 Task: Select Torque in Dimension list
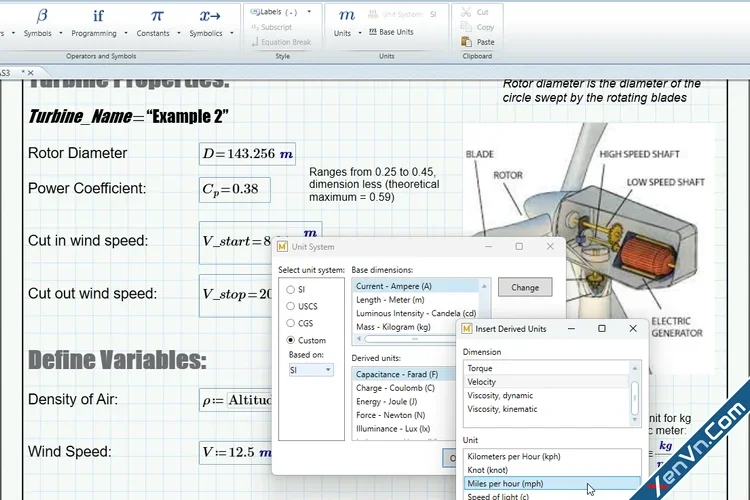(547, 368)
